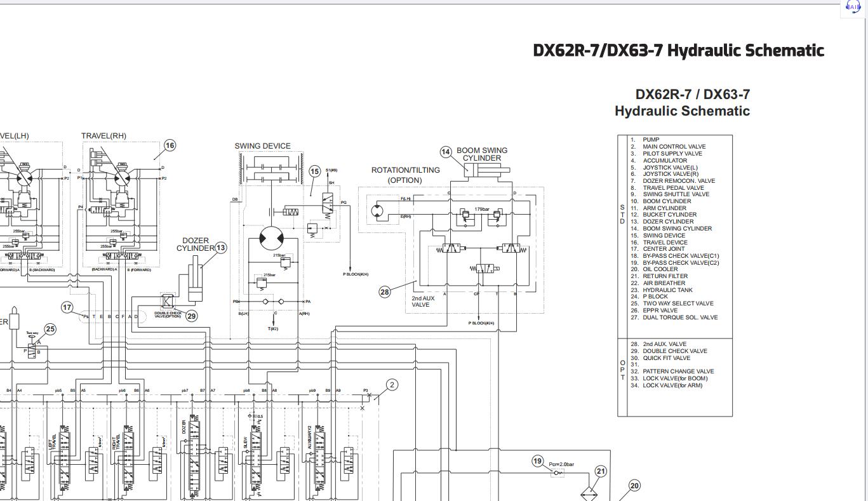Click legend row "16. TRAVEL DEVICE"
The height and width of the screenshot is (501, 868).
tap(658, 243)
